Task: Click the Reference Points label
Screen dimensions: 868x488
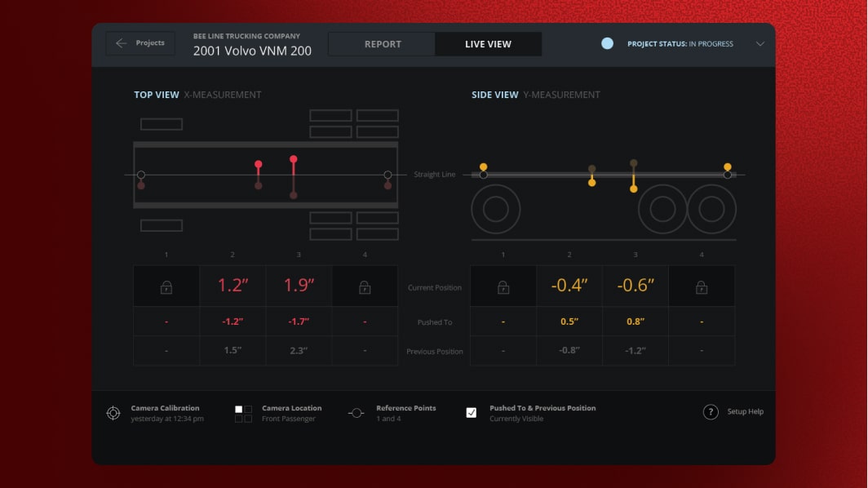Action: point(406,408)
